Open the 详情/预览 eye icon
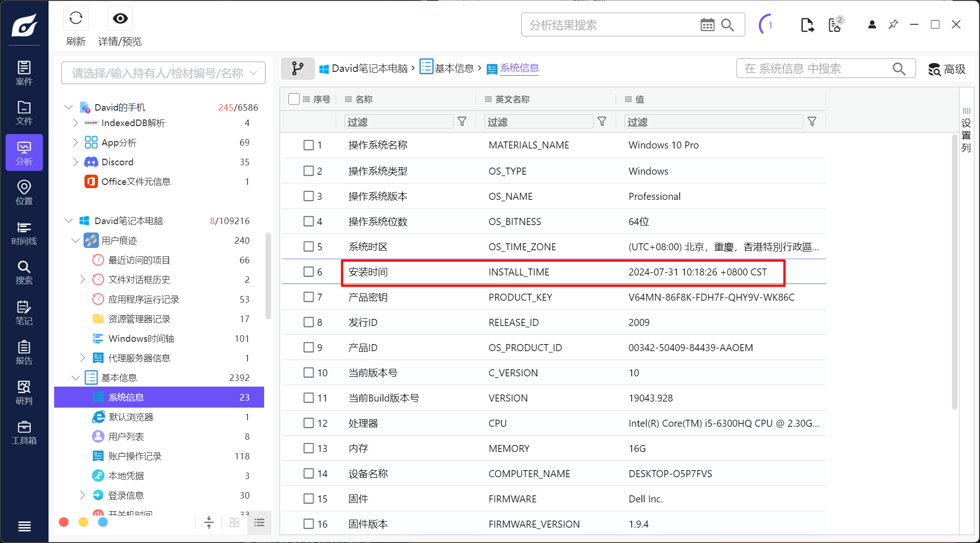Viewport: 980px width, 543px height. (x=120, y=19)
